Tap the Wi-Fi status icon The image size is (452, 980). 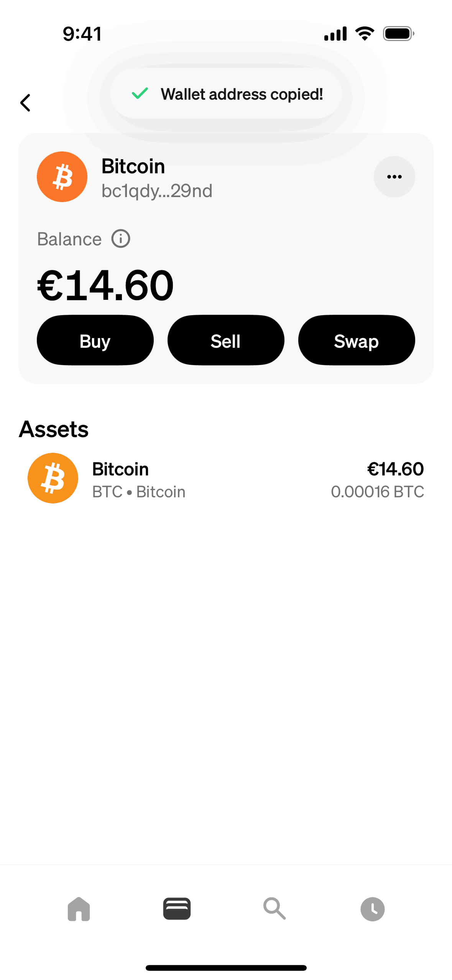365,34
